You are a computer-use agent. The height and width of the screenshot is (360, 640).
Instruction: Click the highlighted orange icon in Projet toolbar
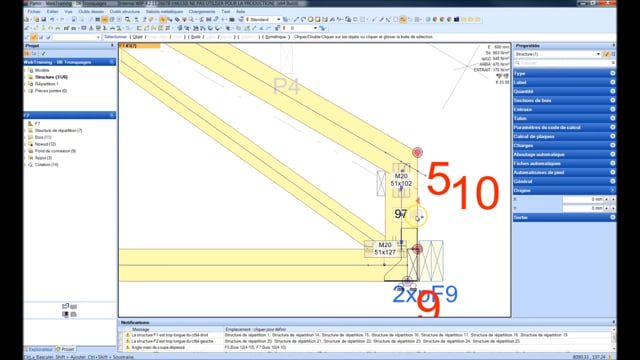click(28, 53)
